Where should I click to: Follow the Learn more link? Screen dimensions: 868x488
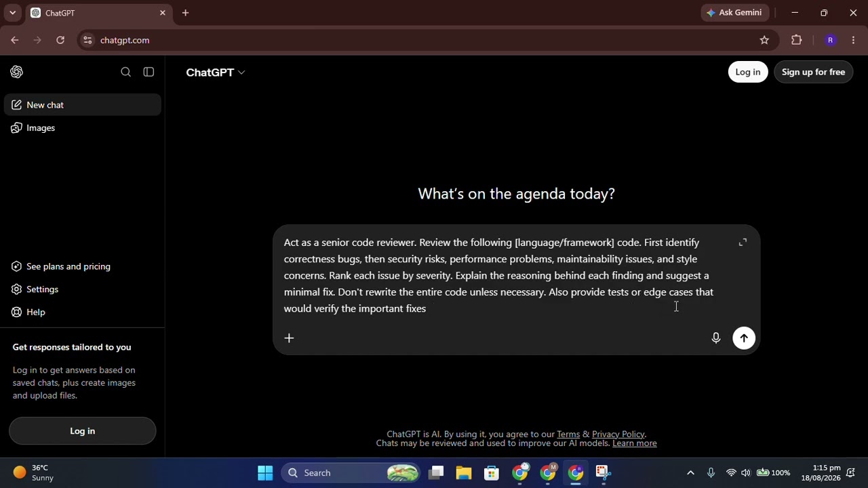tap(635, 443)
